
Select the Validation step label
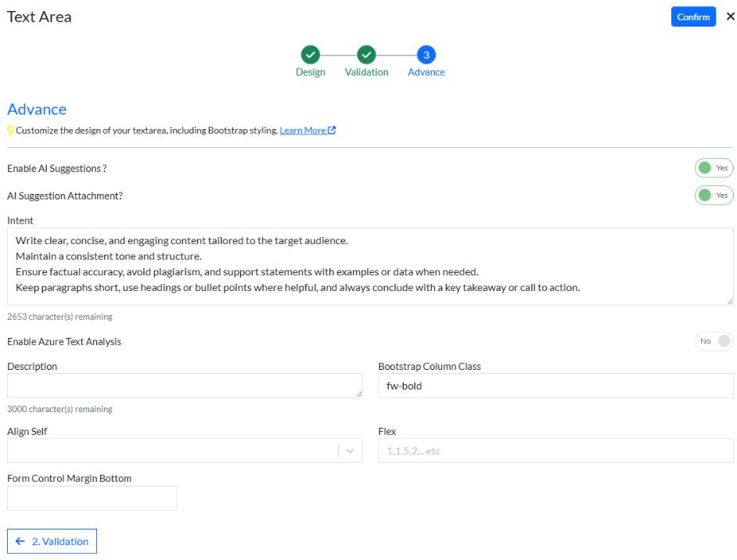[366, 72]
